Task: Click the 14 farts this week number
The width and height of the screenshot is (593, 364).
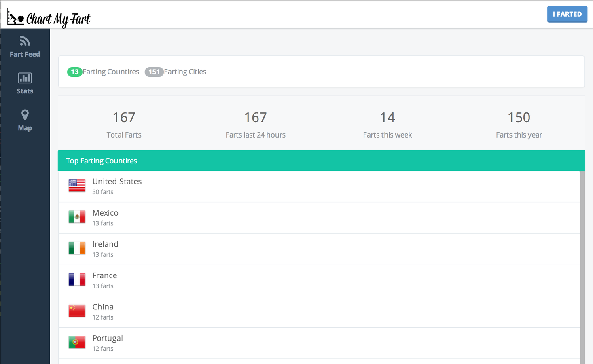Action: click(x=388, y=117)
